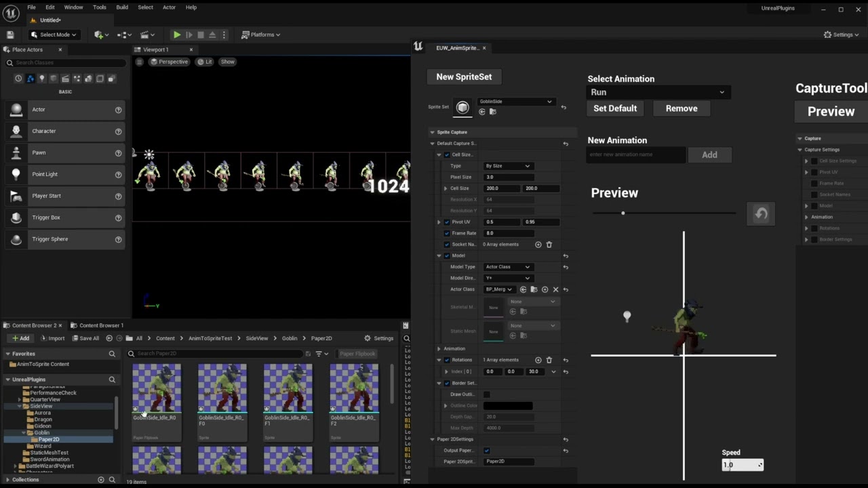
Task: Add array element to Socket Names
Action: pos(538,245)
